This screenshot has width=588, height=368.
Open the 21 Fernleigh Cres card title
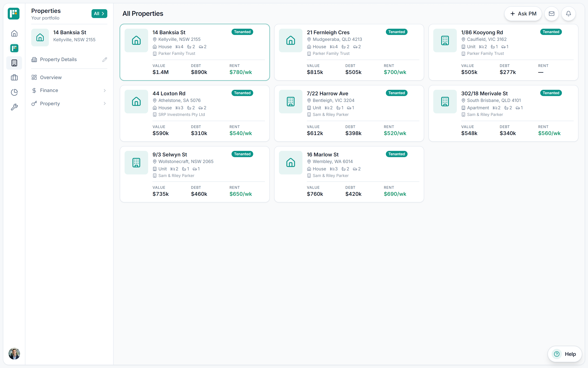328,32
